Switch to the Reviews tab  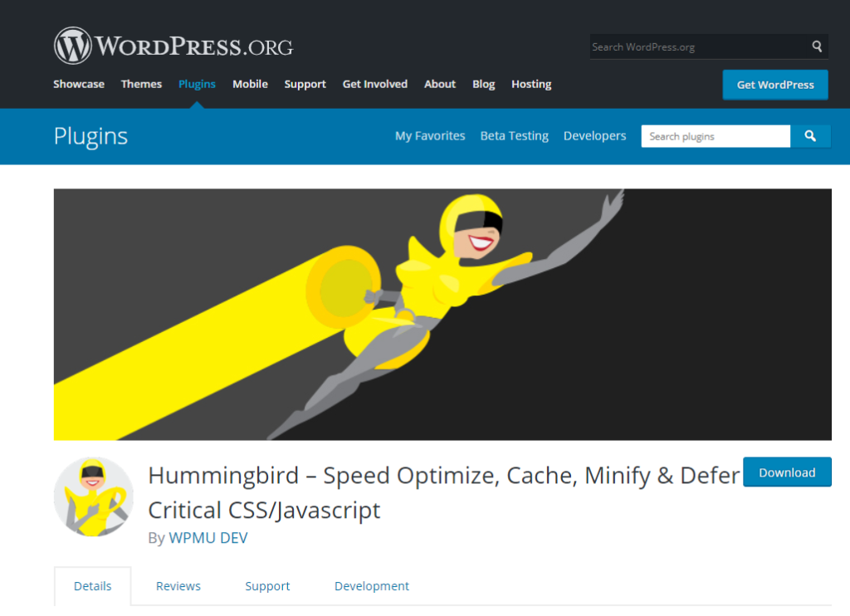[178, 586]
